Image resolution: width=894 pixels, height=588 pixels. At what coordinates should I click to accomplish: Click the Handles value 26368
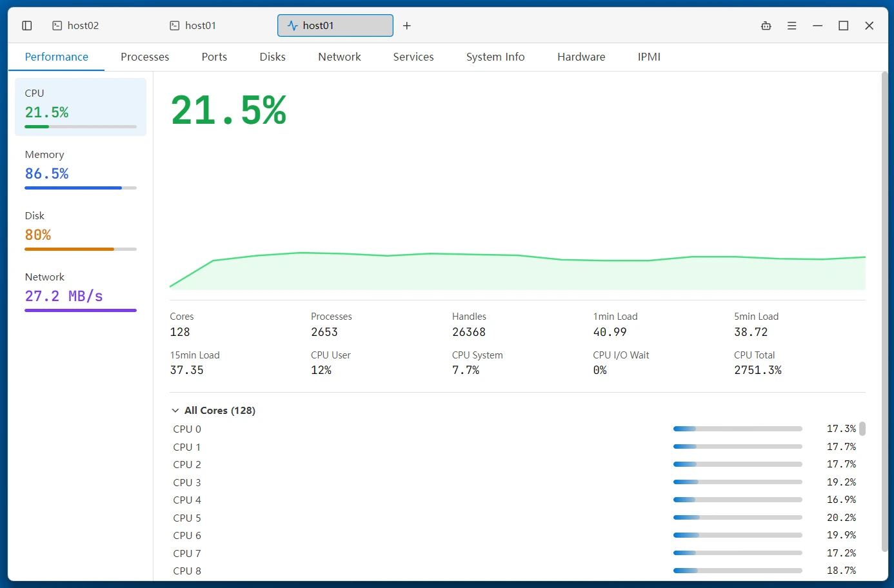[x=469, y=332]
